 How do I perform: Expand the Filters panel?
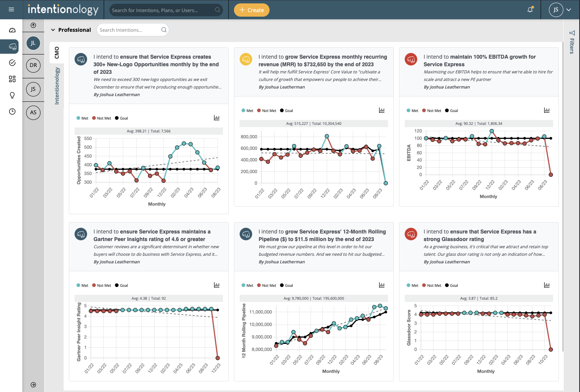tap(572, 42)
